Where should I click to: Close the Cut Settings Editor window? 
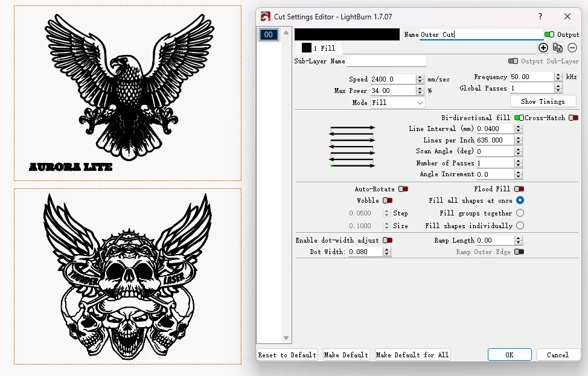(x=567, y=16)
